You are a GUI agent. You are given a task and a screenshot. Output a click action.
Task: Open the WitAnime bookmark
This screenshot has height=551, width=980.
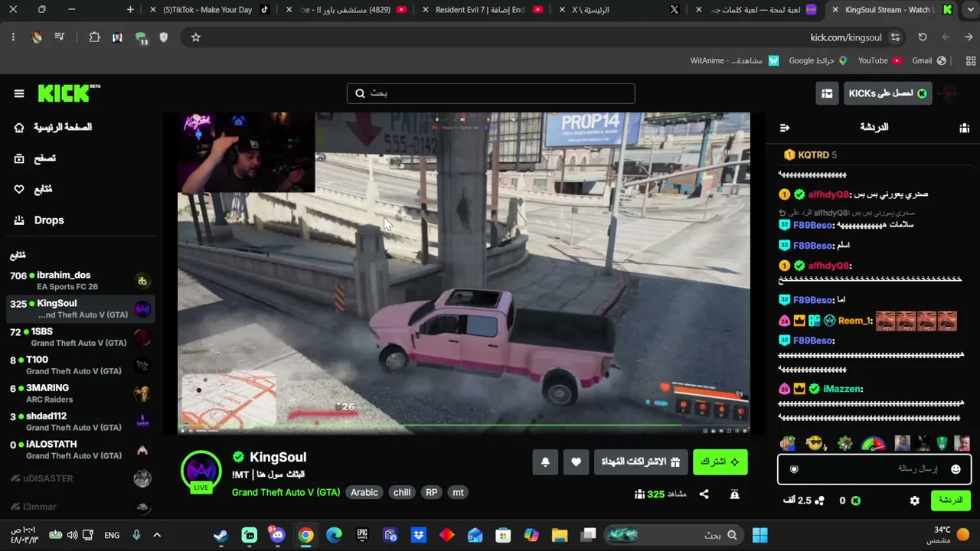click(734, 60)
